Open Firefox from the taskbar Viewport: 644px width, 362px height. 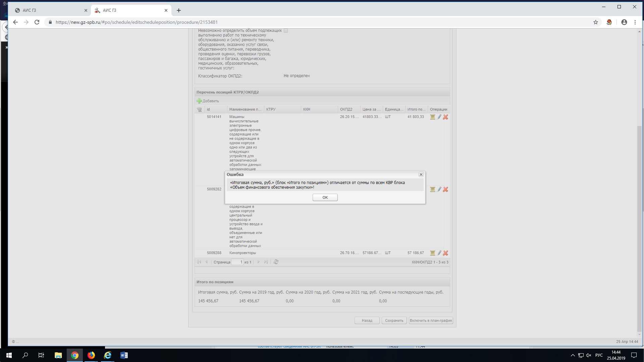[91, 355]
